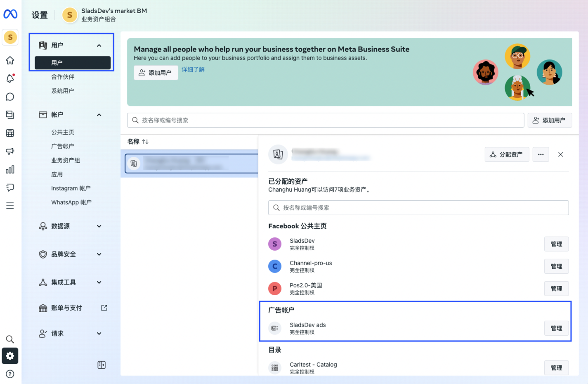Expand the 数据源 section
Viewport: 588px width, 384px height.
coord(99,226)
